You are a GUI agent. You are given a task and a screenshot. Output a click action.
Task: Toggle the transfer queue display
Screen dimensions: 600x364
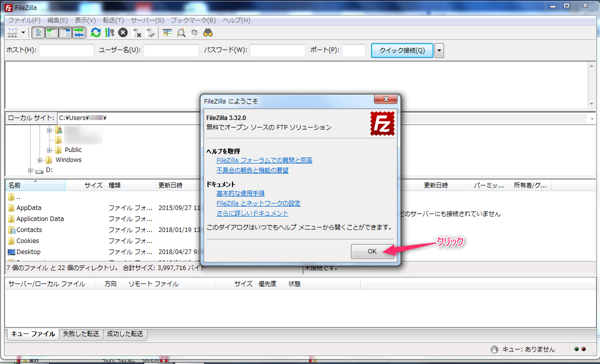pyautogui.click(x=78, y=33)
